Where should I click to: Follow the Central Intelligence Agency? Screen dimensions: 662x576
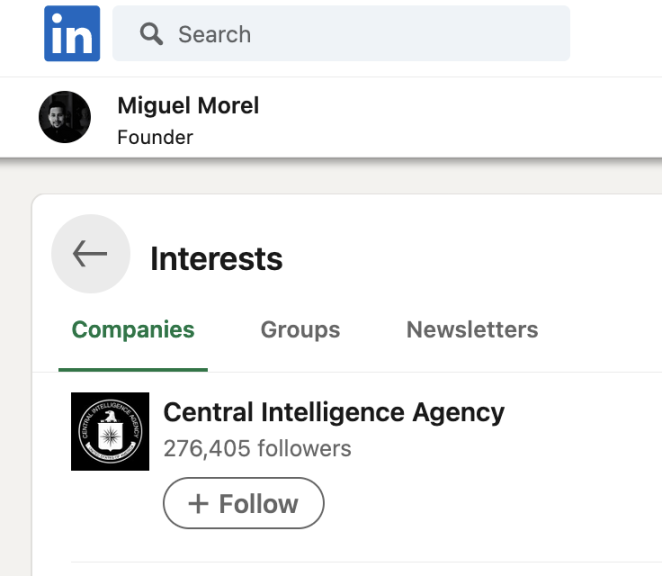pos(243,503)
